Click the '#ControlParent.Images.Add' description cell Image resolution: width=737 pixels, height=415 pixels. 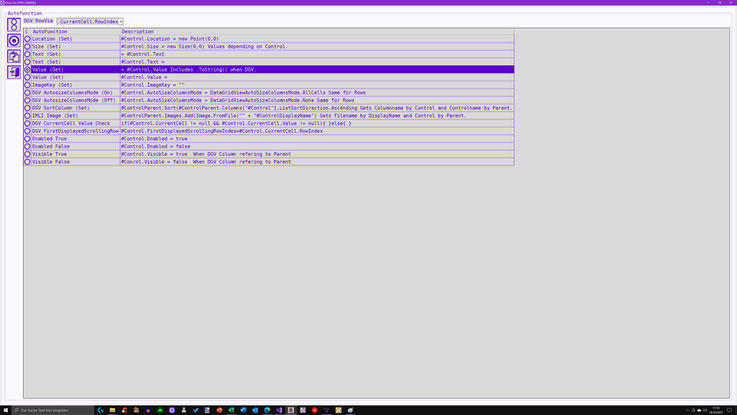pyautogui.click(x=317, y=116)
